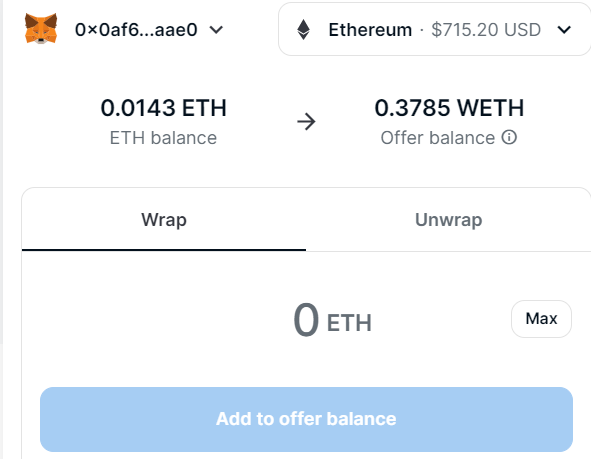Click the arrow between ETH and WETH balances
Viewport: 591px width, 459px height.
coord(306,122)
